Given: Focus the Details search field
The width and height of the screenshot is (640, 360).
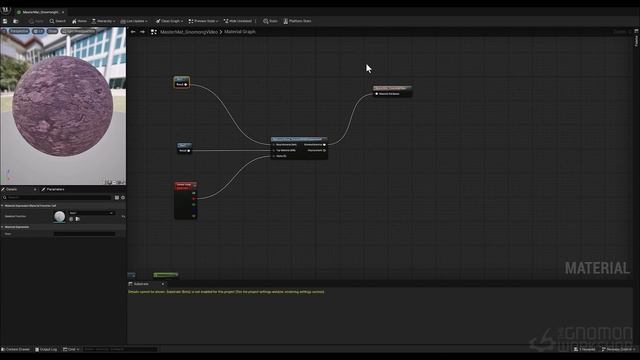Looking at the screenshot, I should 57,198.
